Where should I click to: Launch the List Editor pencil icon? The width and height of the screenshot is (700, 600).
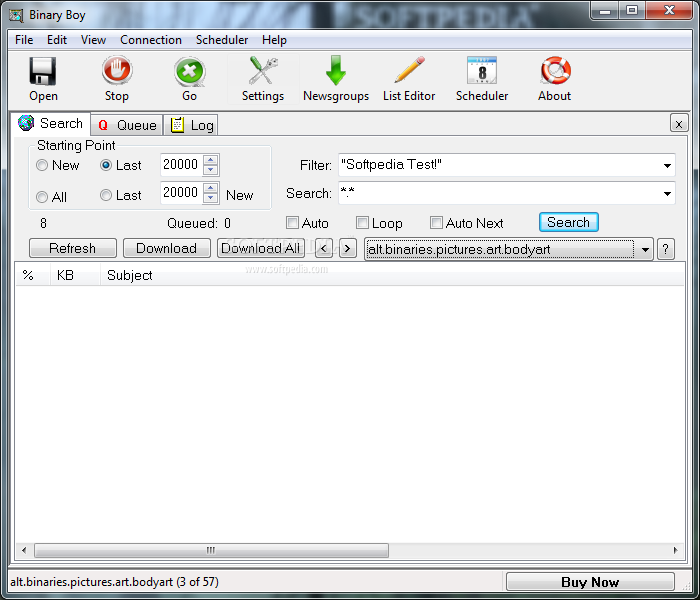click(409, 70)
